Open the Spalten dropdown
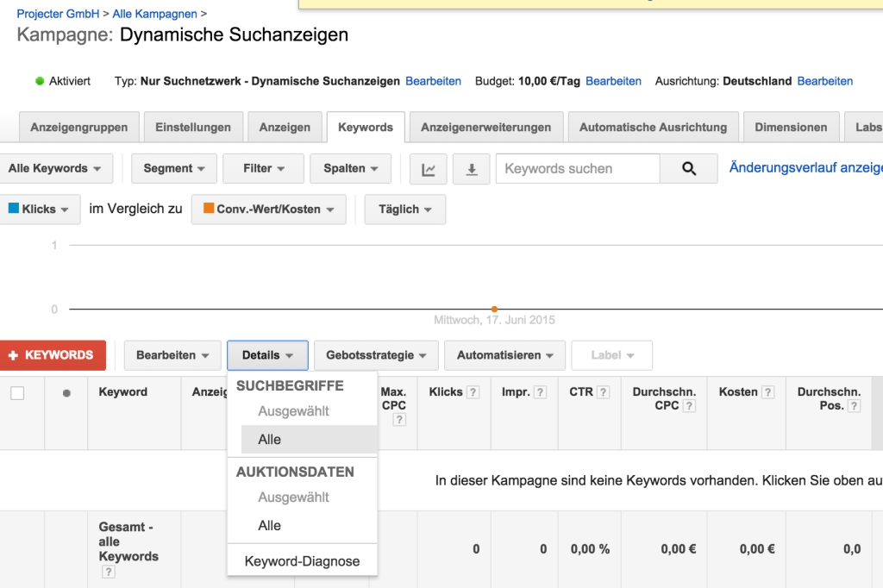Image resolution: width=883 pixels, height=588 pixels. point(350,168)
